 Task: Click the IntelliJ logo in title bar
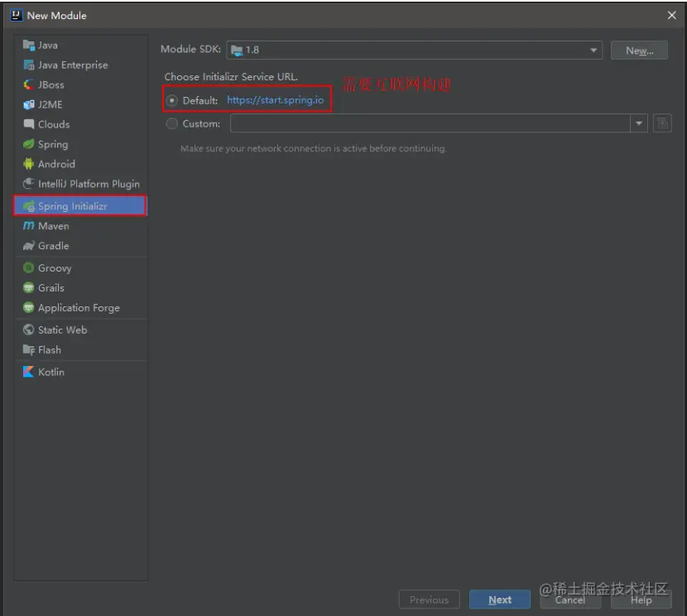pyautogui.click(x=17, y=16)
